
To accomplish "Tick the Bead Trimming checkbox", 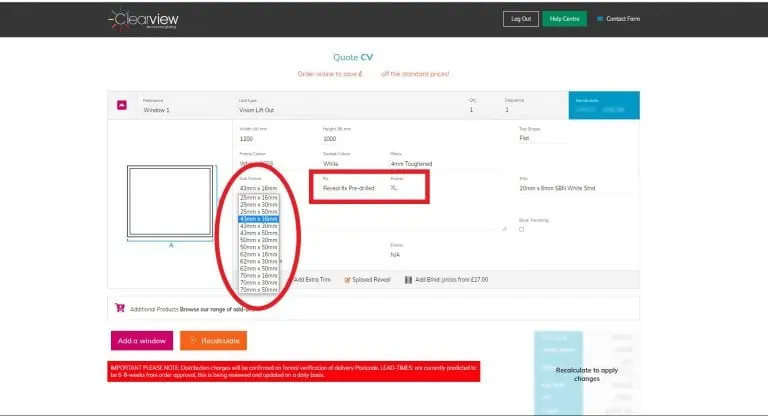I will click(x=521, y=229).
